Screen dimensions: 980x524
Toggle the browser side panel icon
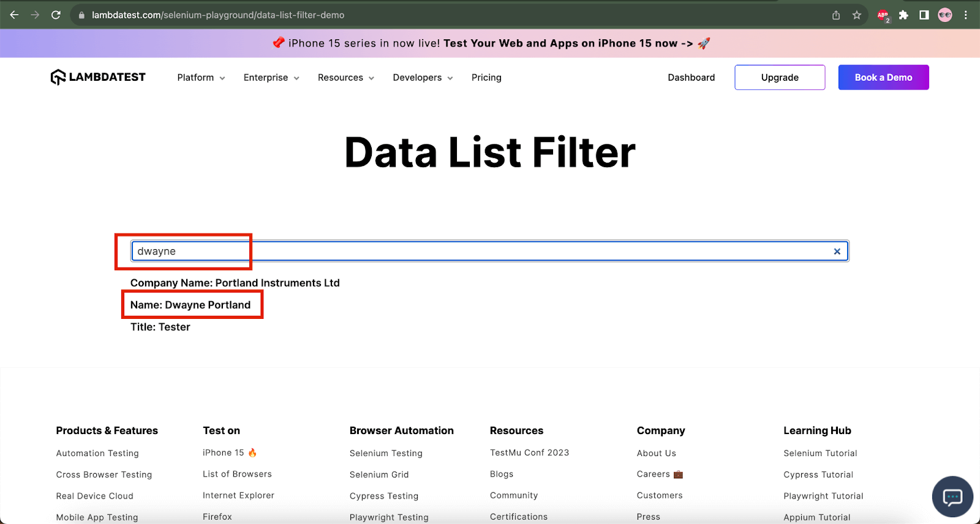click(x=924, y=15)
